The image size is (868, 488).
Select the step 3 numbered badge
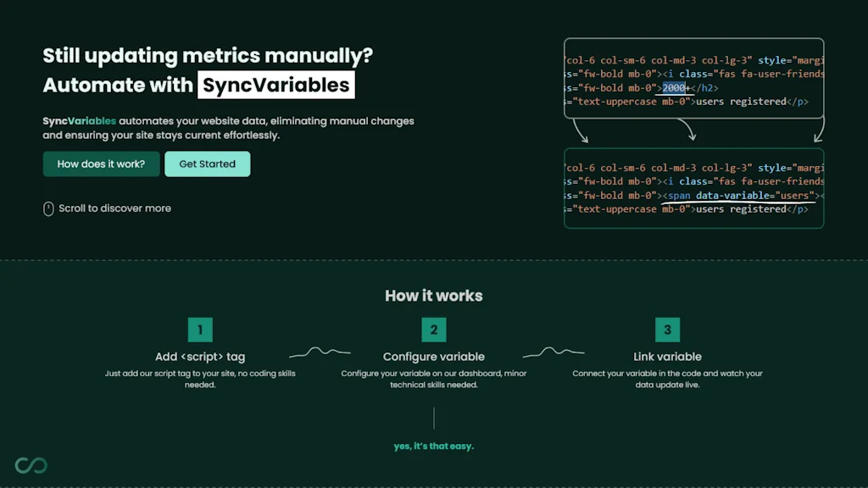(x=667, y=330)
